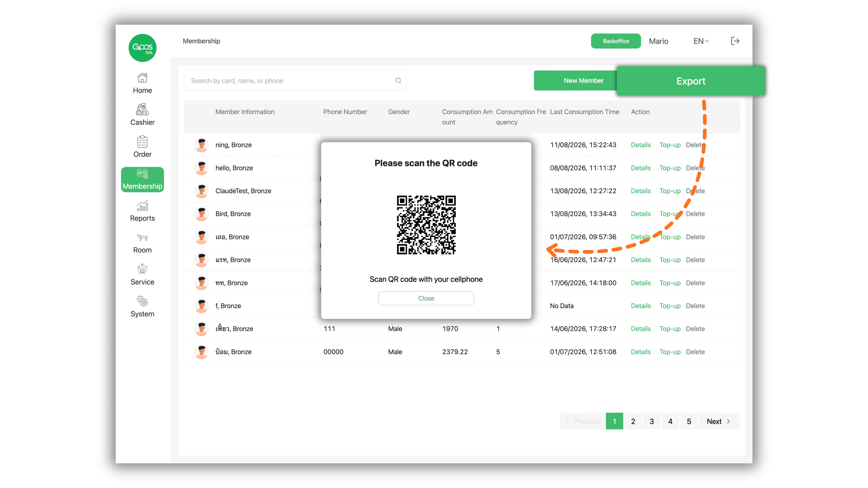Close the QR code dialog

426,298
